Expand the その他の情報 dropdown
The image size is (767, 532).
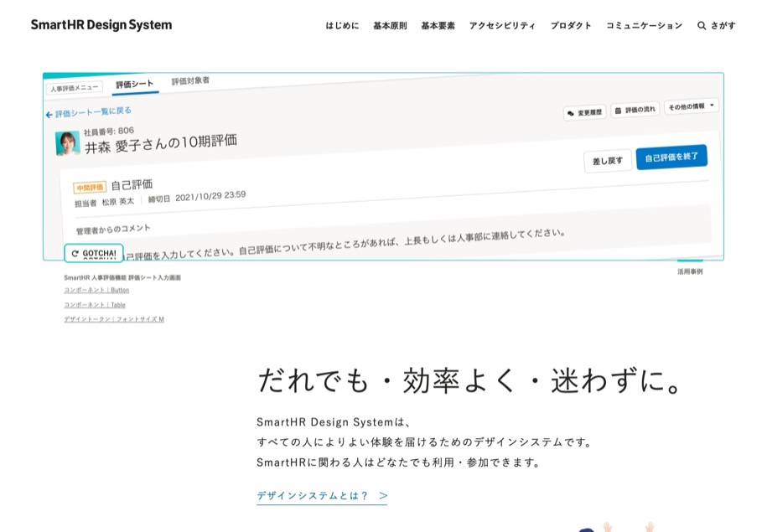tap(692, 106)
